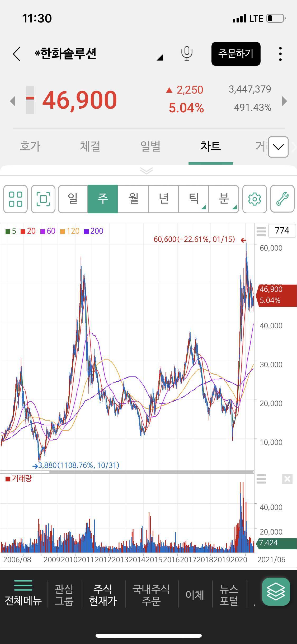Screen dimensions: 297x644
Task: Open 관심그룹 watchlist menu
Action: (x=64, y=595)
